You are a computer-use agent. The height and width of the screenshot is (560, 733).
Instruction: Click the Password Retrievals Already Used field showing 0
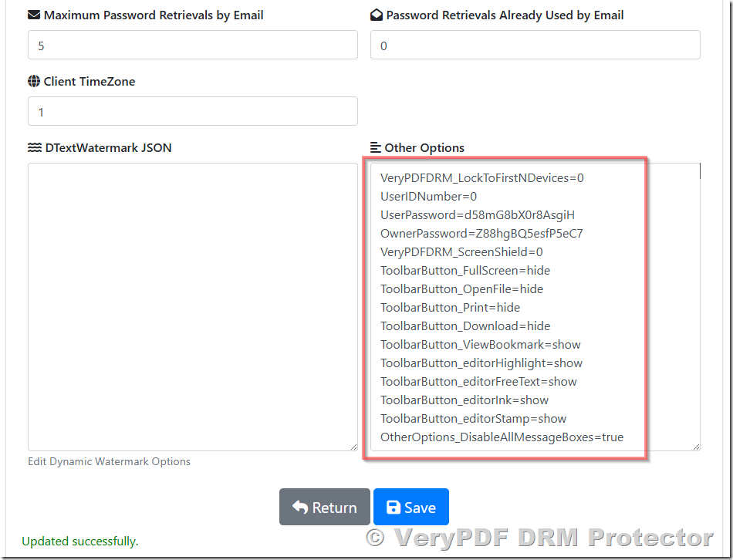pyautogui.click(x=535, y=45)
